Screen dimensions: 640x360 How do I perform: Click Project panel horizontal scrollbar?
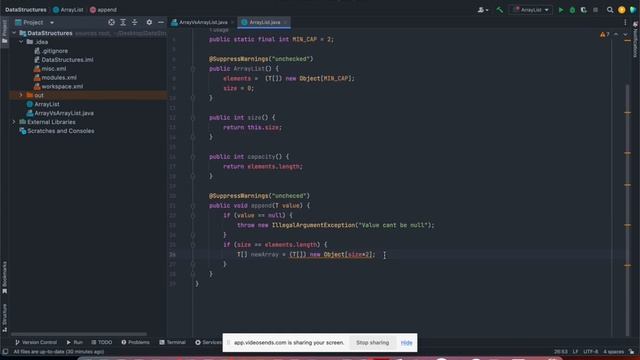point(78,334)
